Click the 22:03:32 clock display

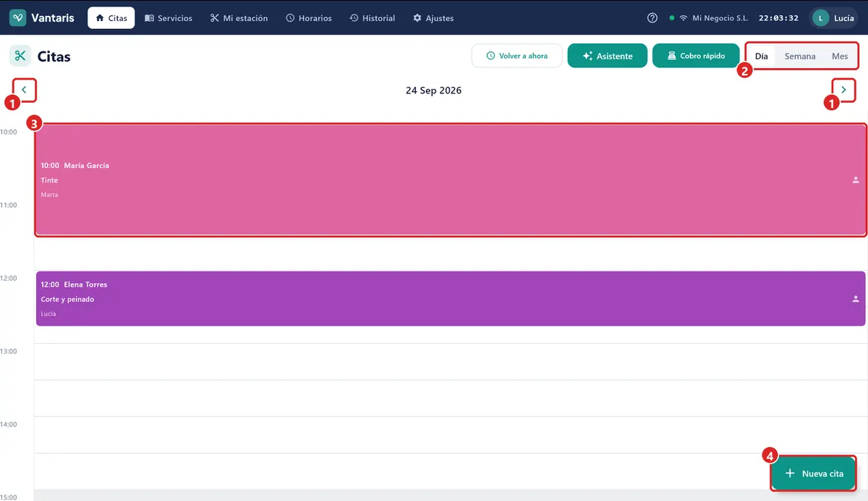(778, 18)
